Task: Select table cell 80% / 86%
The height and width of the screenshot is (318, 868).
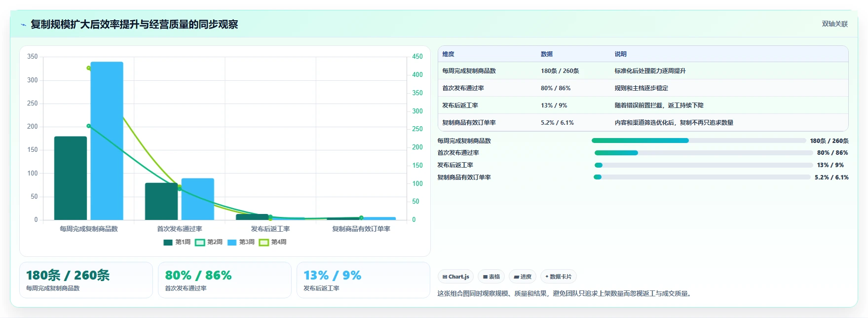Action: click(x=556, y=88)
